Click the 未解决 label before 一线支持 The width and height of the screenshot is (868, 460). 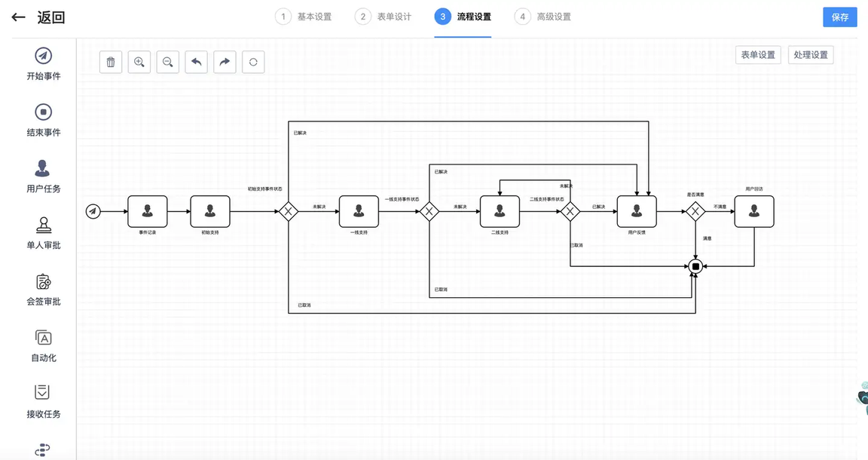tap(319, 207)
